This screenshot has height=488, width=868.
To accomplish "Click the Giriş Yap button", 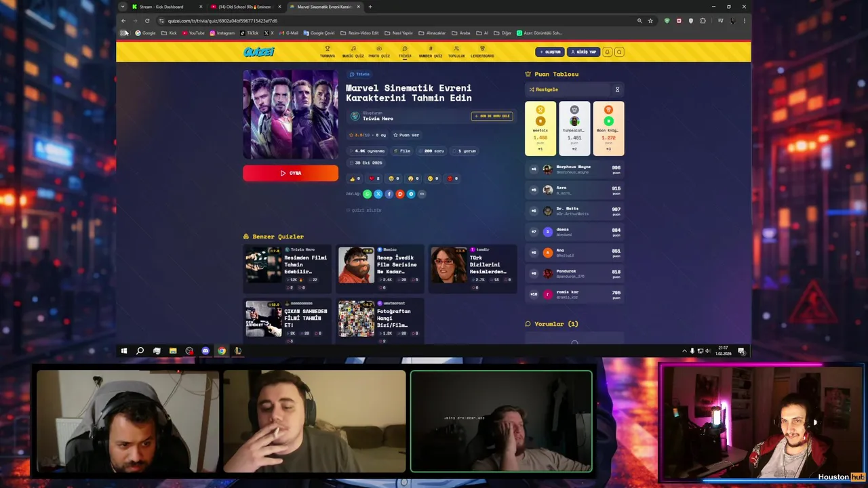I will coord(583,52).
